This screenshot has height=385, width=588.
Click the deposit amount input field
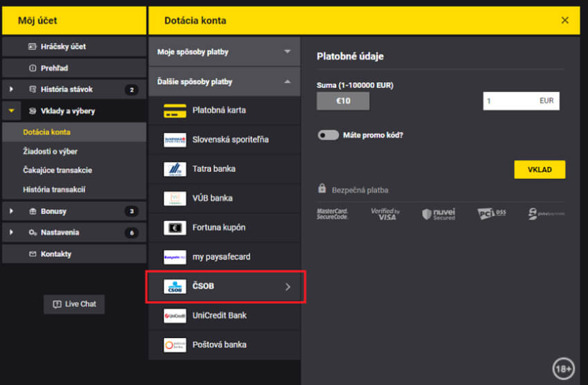click(511, 101)
